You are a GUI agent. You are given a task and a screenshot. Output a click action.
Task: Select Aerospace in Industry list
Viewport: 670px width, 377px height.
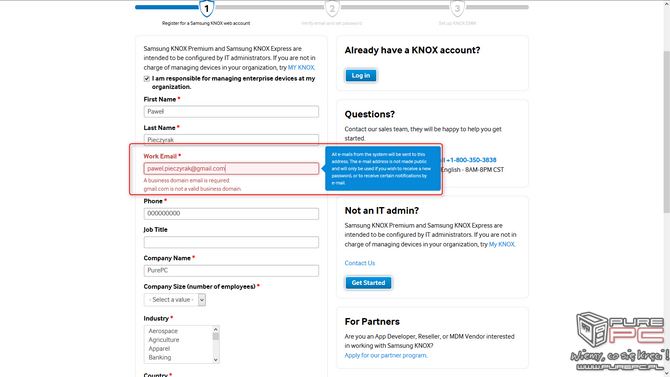[163, 331]
